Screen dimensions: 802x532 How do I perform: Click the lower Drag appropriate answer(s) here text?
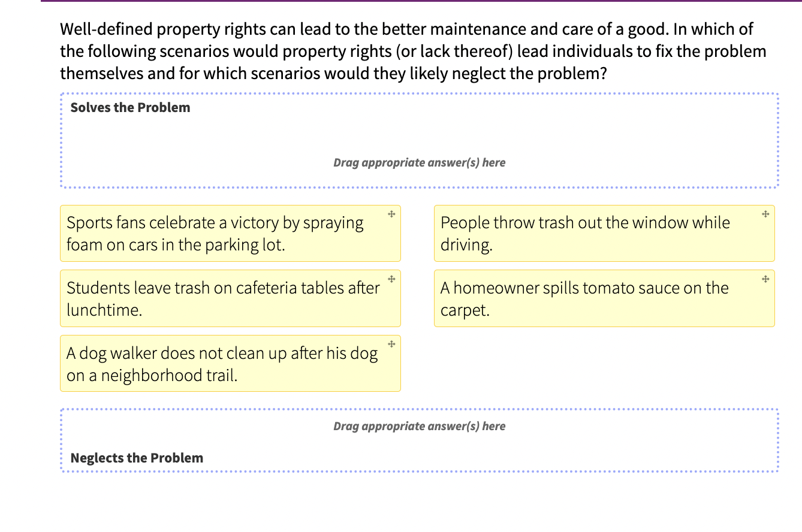pos(420,426)
